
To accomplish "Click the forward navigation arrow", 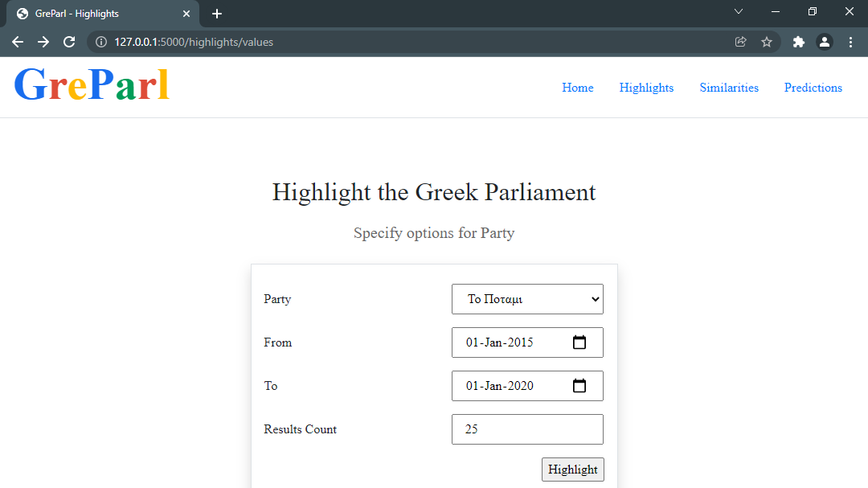I will click(x=43, y=42).
